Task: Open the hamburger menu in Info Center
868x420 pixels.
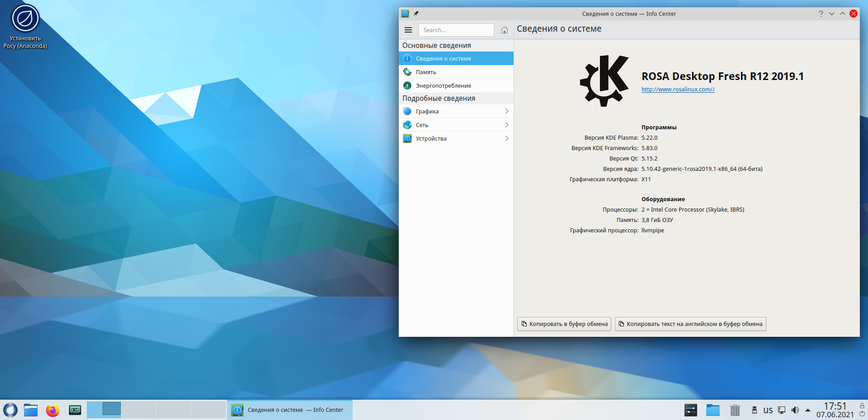Action: pos(408,30)
